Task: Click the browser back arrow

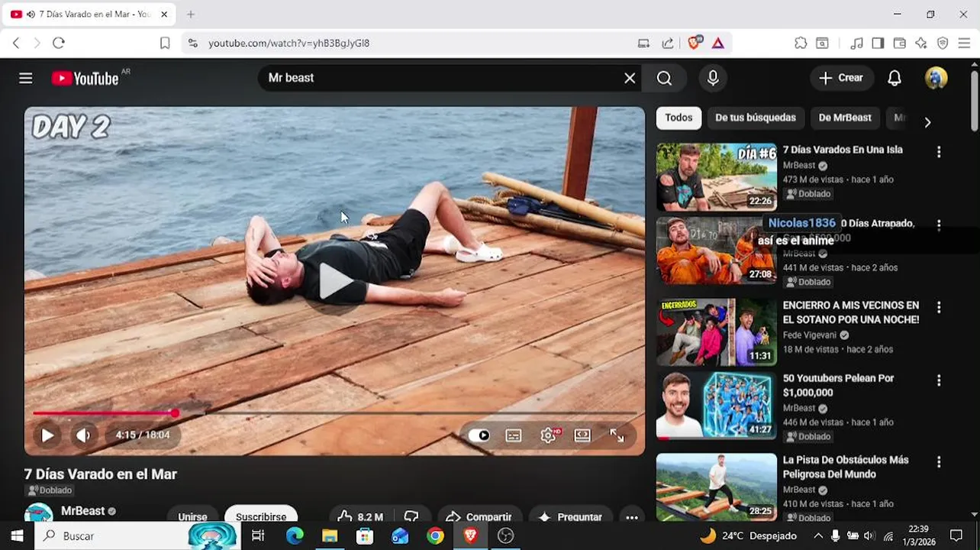Action: 16,43
